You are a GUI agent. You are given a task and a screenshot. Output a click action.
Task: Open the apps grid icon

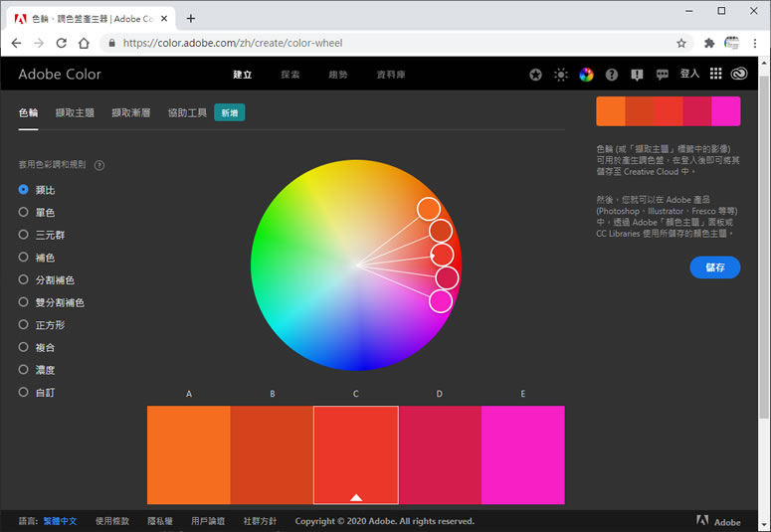(716, 75)
